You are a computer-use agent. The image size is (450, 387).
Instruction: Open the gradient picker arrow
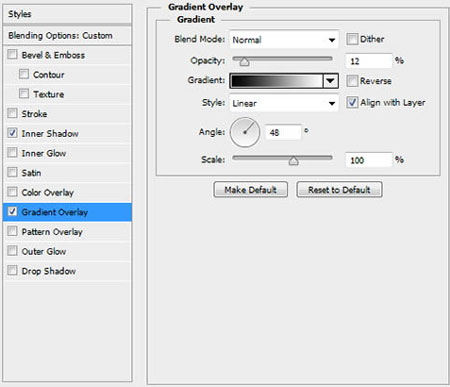click(x=330, y=81)
